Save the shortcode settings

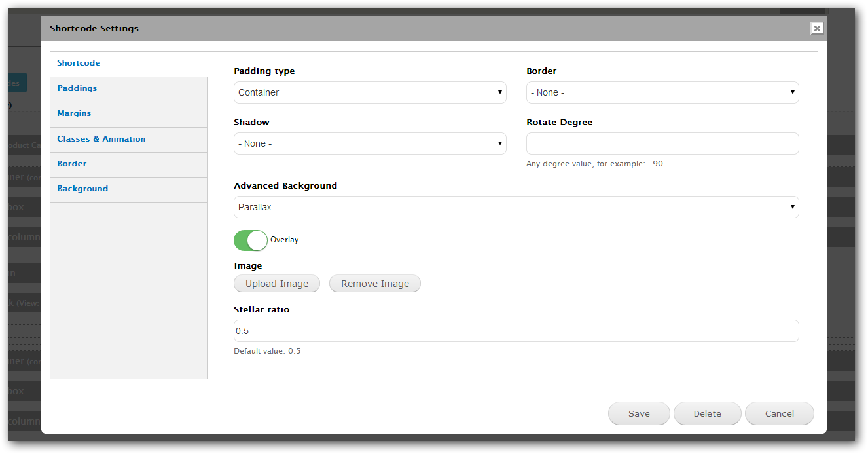(x=638, y=413)
